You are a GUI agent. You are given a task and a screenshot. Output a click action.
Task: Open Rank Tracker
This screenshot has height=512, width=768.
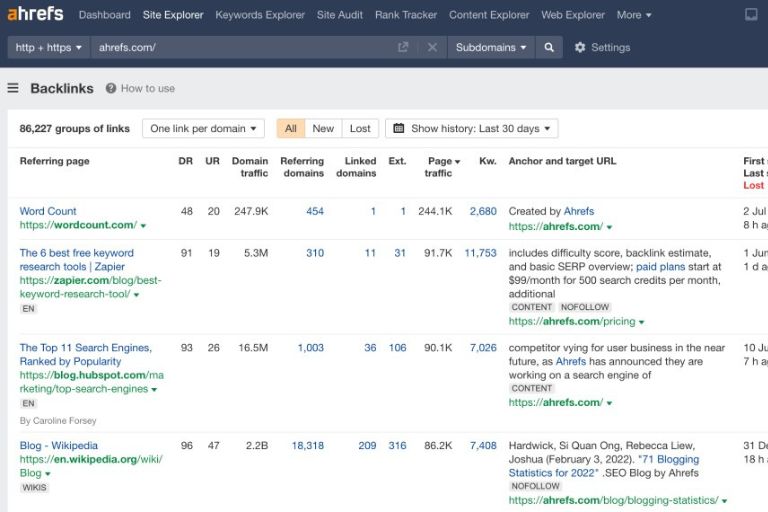[406, 15]
